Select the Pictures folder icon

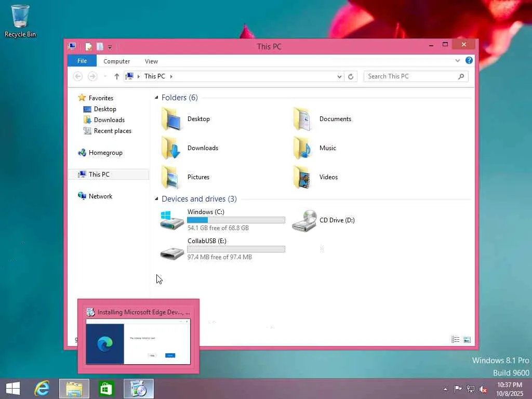[x=171, y=177]
